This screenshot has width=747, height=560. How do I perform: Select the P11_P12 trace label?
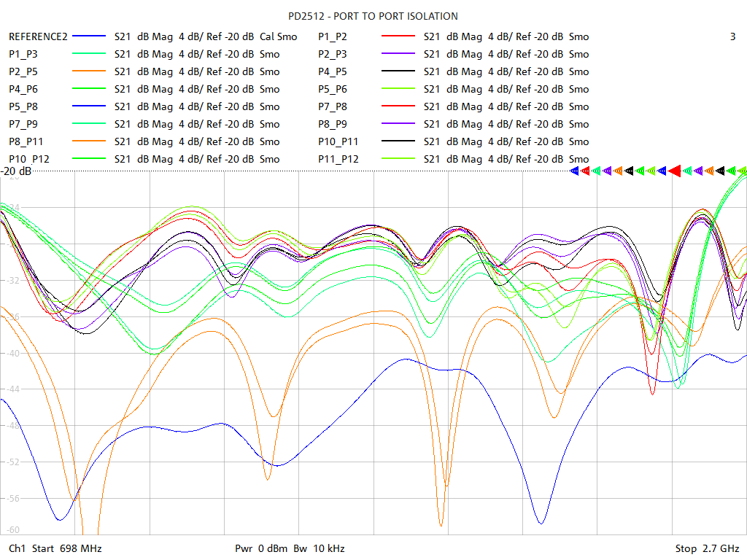[x=338, y=159]
